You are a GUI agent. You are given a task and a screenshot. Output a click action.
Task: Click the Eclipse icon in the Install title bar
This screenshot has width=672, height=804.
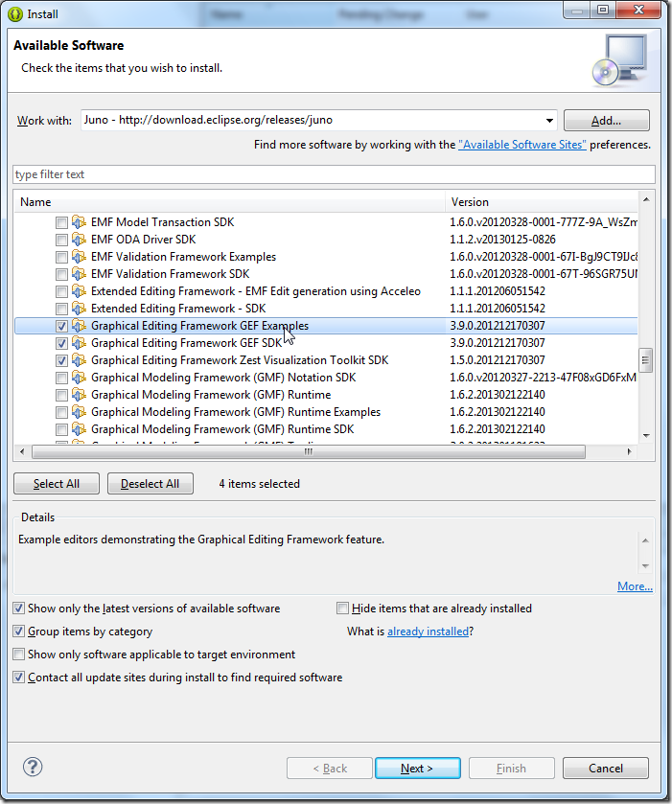pos(15,14)
